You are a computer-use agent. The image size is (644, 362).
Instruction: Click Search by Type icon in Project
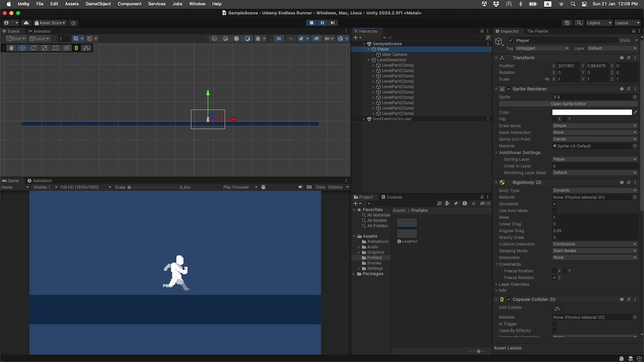[x=448, y=204]
